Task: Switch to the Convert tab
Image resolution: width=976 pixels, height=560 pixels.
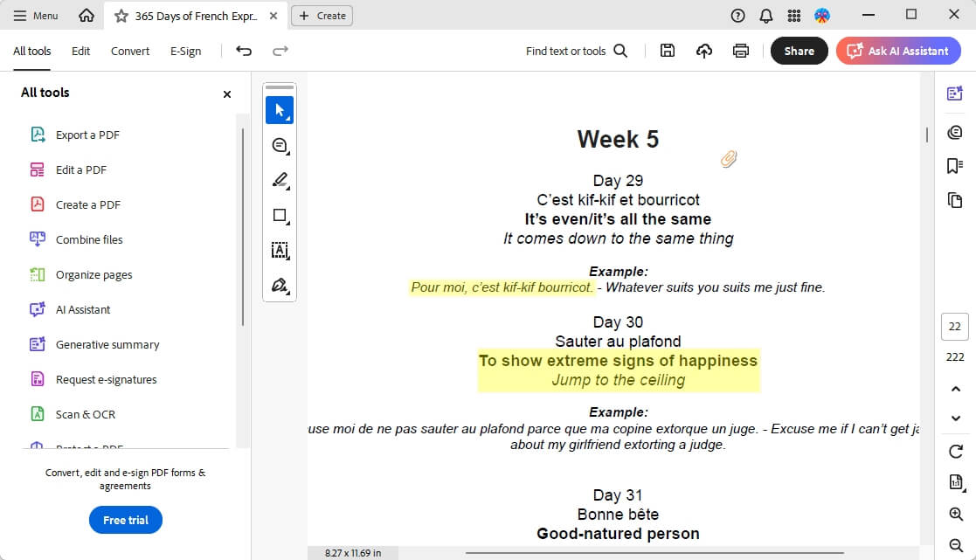Action: (x=129, y=51)
